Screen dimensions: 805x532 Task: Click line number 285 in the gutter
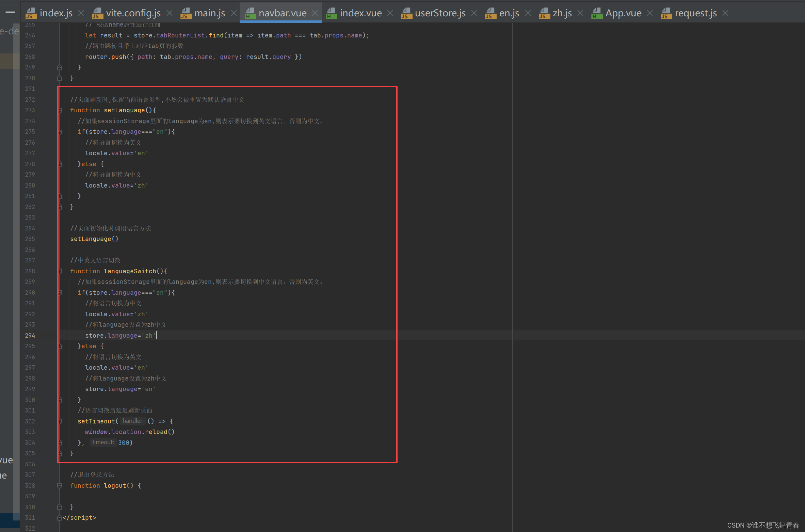coord(30,239)
